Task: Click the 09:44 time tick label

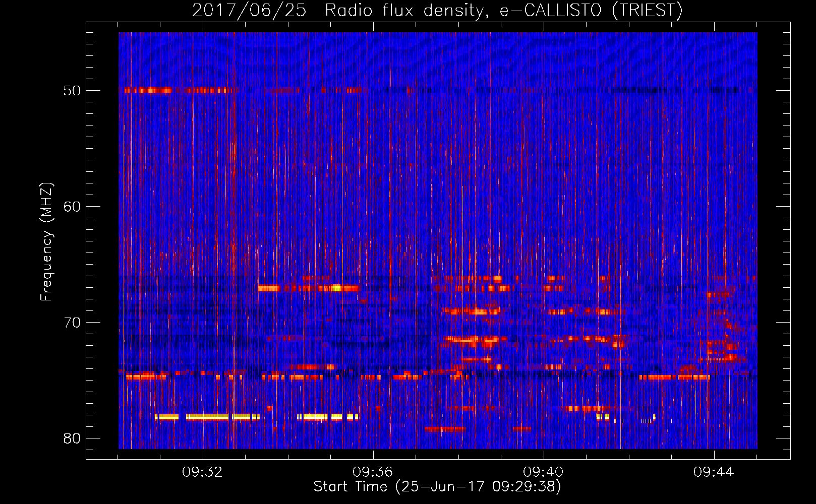Action: coord(714,472)
